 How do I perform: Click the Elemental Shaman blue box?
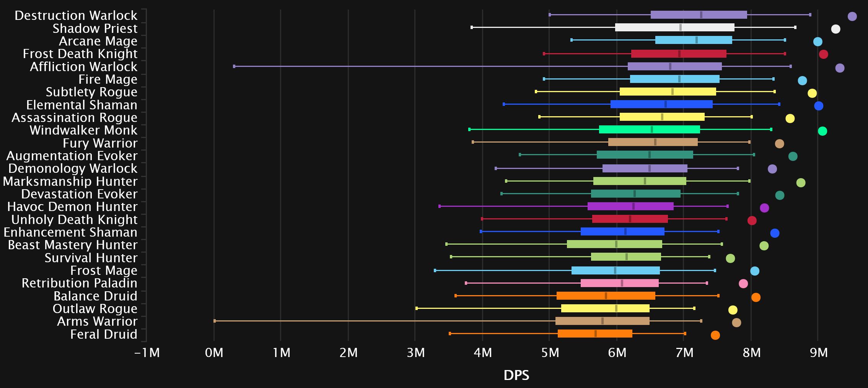tap(661, 104)
